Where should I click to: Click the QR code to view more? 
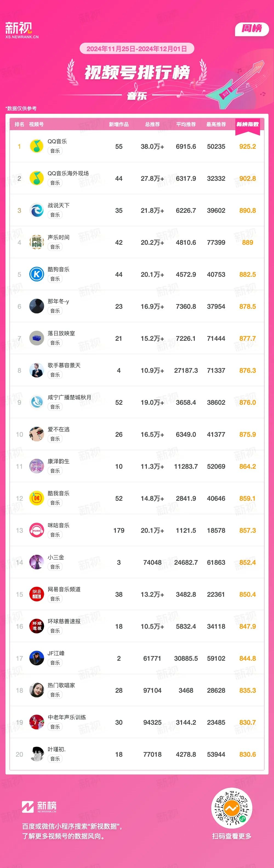point(232,808)
